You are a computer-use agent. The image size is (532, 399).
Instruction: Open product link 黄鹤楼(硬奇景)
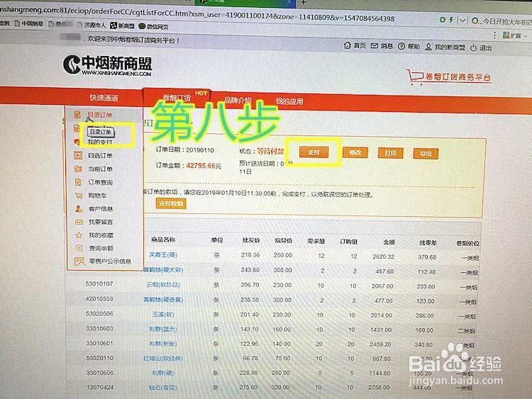coord(163,300)
